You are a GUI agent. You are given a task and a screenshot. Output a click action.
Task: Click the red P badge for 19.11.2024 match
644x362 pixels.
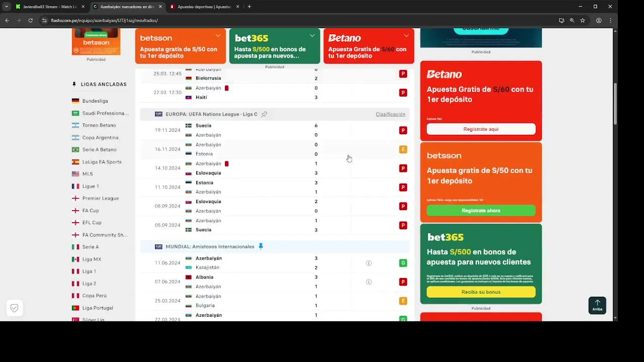403,130
